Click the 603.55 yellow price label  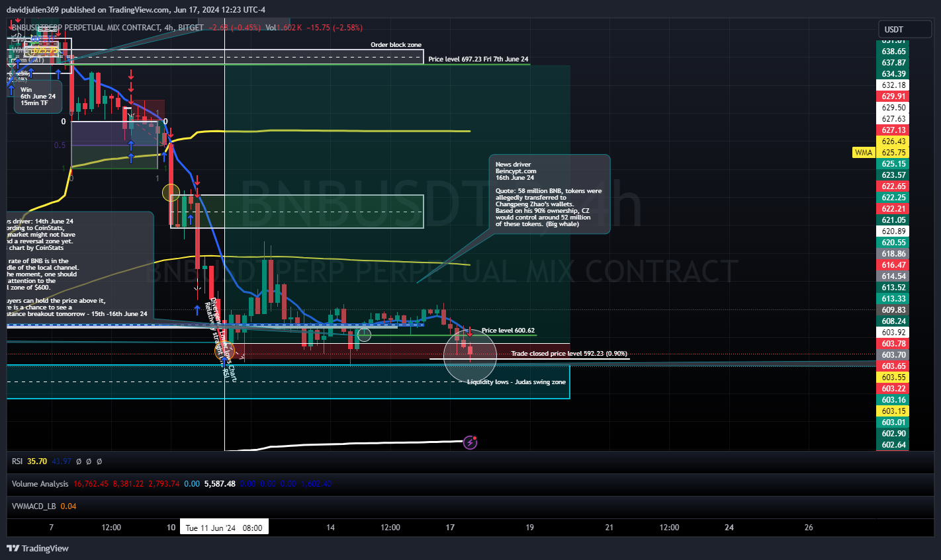(893, 378)
